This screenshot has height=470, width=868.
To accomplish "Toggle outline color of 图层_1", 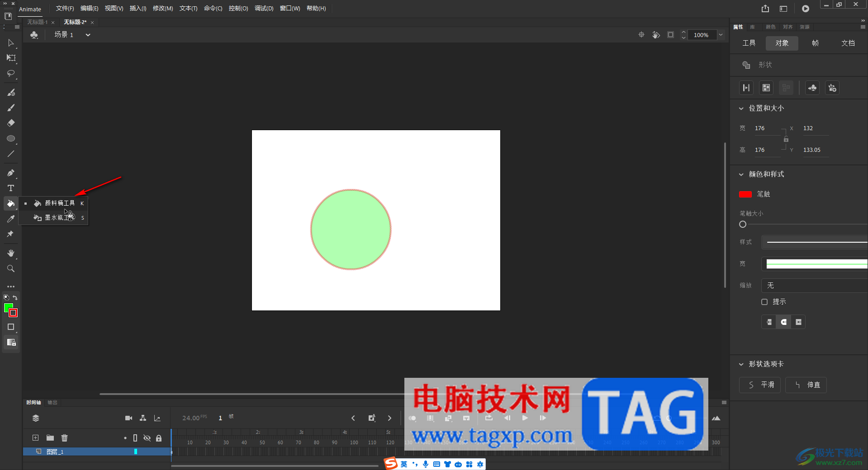I will (x=136, y=451).
